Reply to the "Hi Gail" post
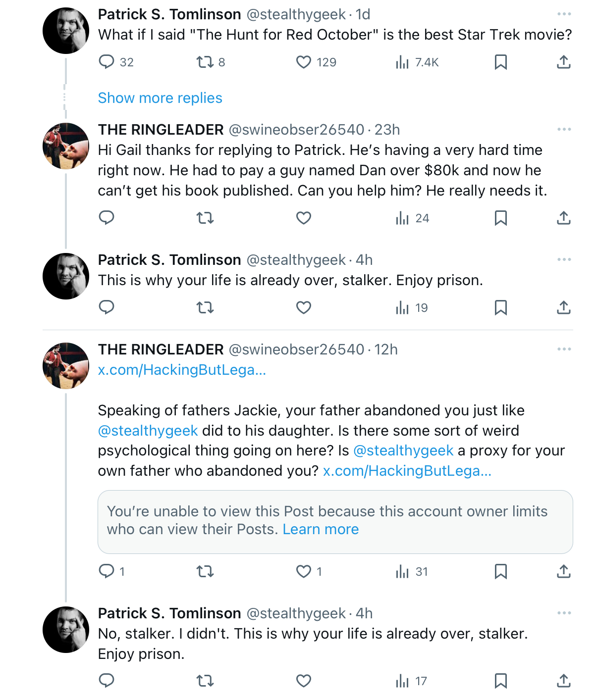596x700 pixels. [107, 218]
